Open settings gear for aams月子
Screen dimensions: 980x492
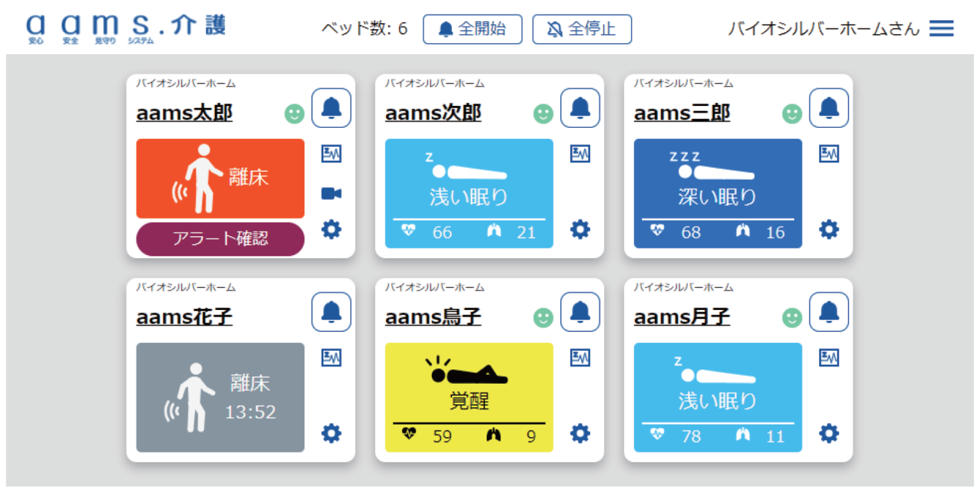[x=828, y=433]
